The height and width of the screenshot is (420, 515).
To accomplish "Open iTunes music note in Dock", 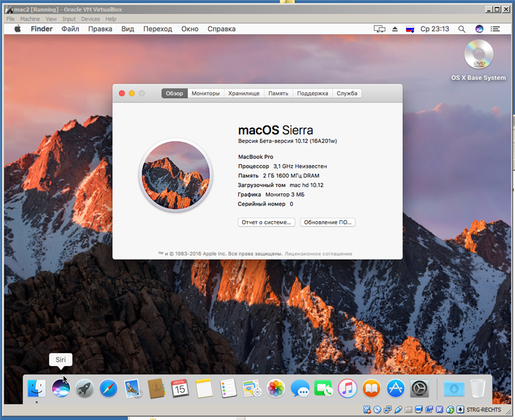I will pyautogui.click(x=348, y=388).
